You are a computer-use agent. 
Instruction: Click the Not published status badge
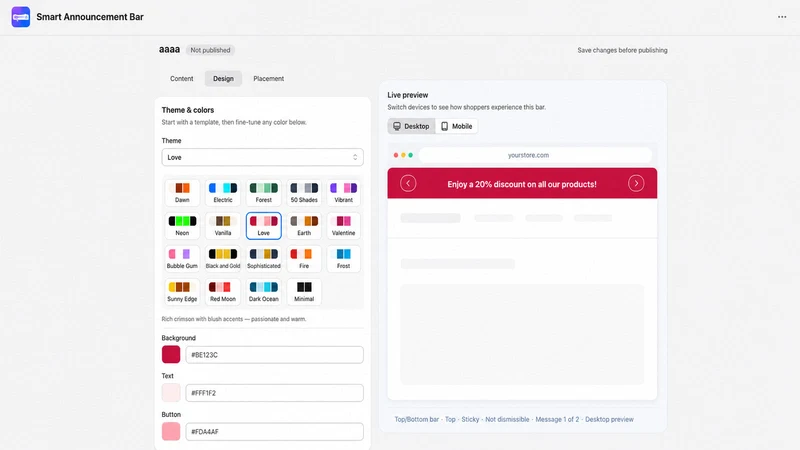point(210,50)
